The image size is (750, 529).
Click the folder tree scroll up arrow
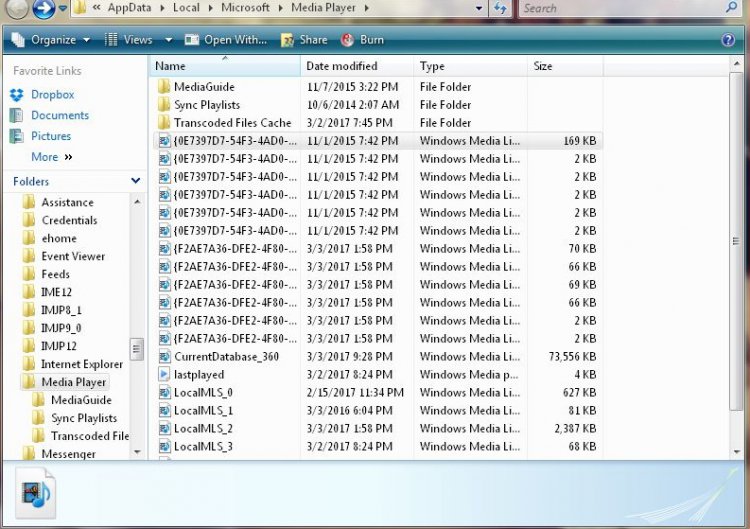pyautogui.click(x=137, y=202)
